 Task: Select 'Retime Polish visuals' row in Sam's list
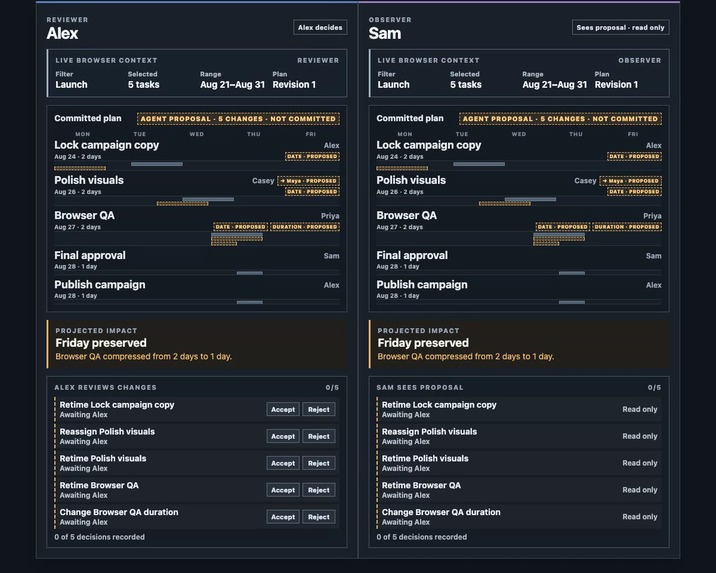coord(519,463)
